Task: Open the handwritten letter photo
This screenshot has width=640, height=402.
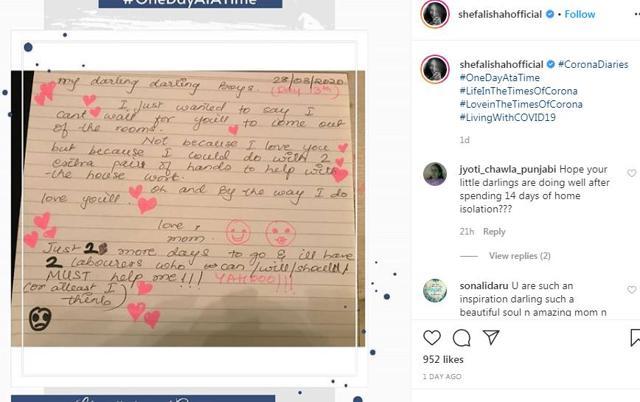Action: click(x=188, y=209)
